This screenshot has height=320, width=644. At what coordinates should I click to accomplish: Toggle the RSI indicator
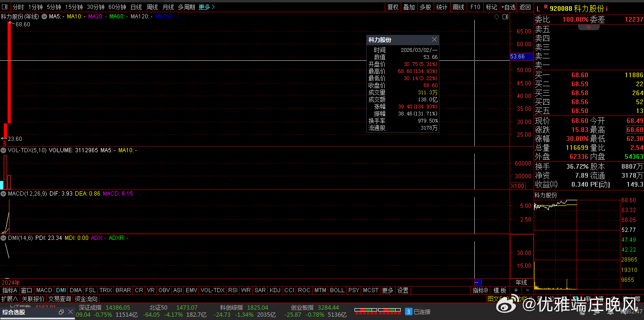[233, 290]
